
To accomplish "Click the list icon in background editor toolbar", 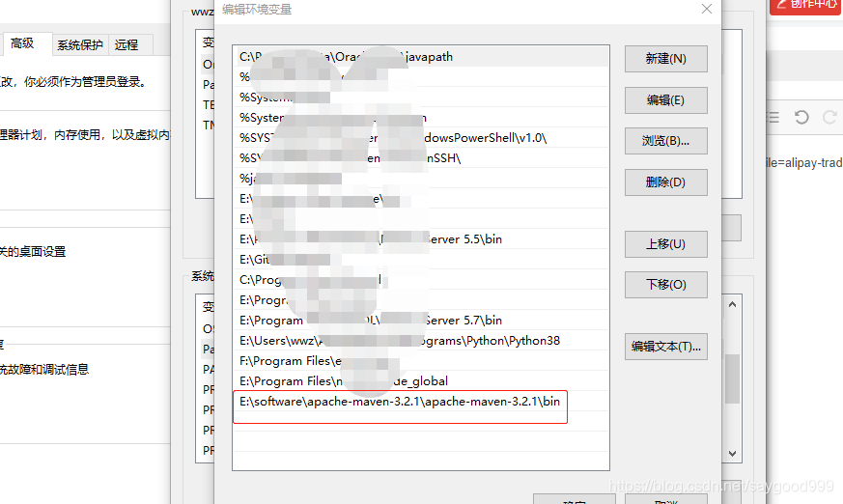I will pos(773,117).
